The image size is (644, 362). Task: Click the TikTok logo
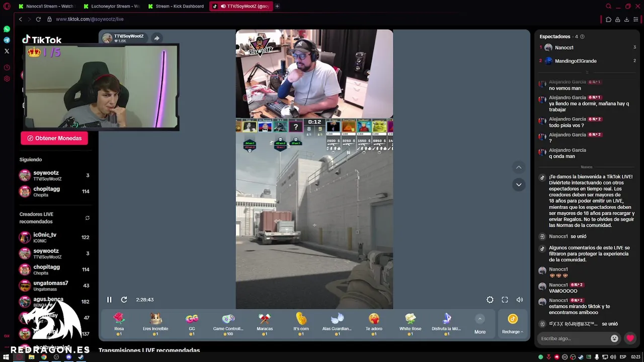[42, 40]
